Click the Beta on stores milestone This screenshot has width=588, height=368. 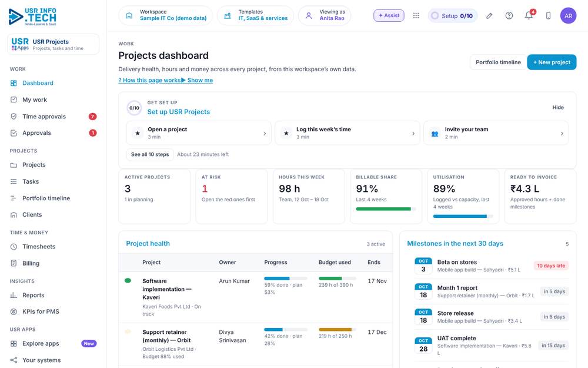pos(491,266)
